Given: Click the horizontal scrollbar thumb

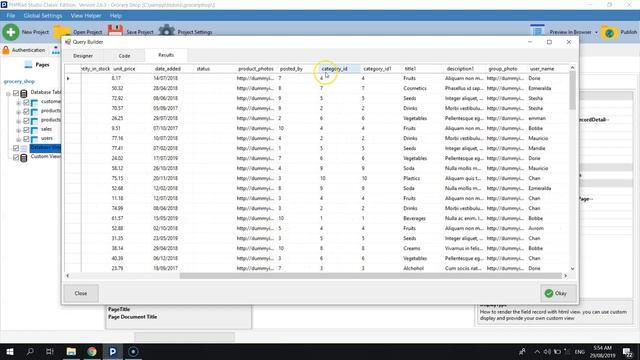Looking at the screenshot, I should [x=371, y=276].
